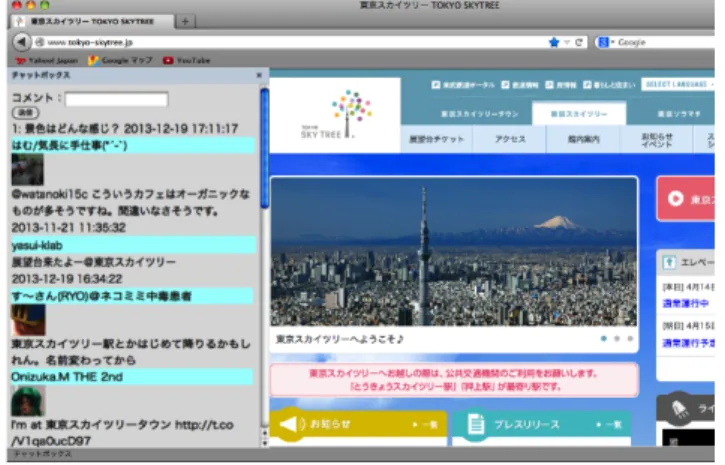Open the SELECT LANGUAGE dropdown
725x465 pixels.
[678, 84]
